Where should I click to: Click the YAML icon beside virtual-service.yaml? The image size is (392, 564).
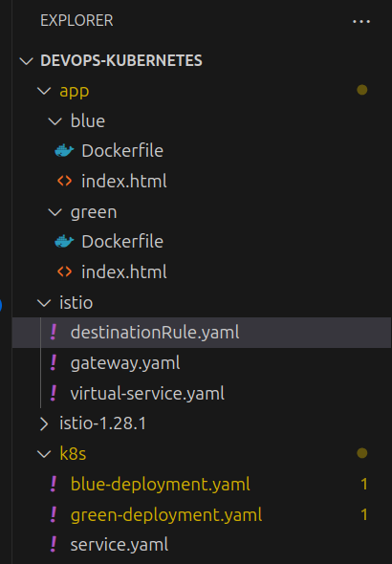click(54, 393)
